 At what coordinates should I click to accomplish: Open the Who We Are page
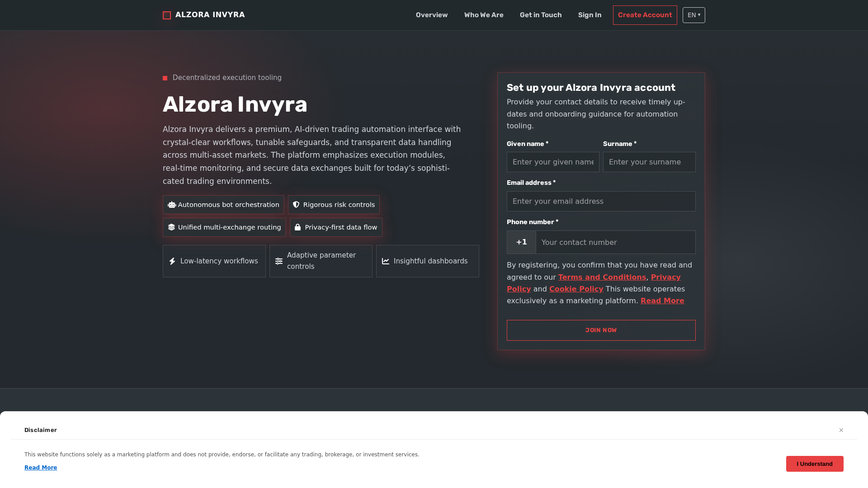(x=484, y=15)
